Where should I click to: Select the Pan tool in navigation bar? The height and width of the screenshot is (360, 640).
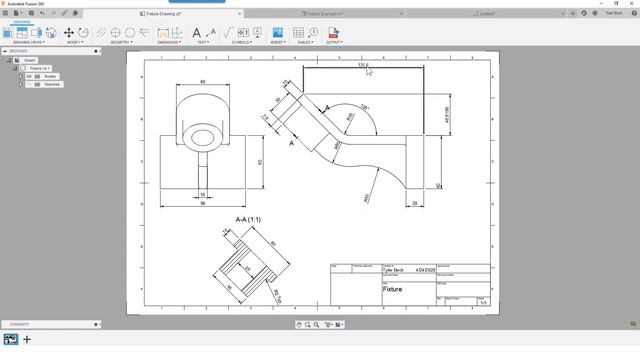[299, 324]
